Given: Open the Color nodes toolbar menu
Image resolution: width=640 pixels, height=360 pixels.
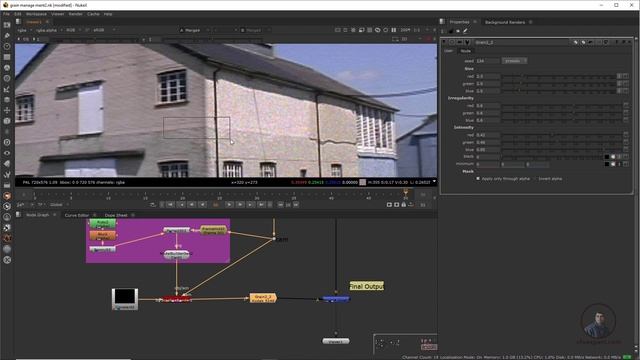Looking at the screenshot, I should (7, 68).
